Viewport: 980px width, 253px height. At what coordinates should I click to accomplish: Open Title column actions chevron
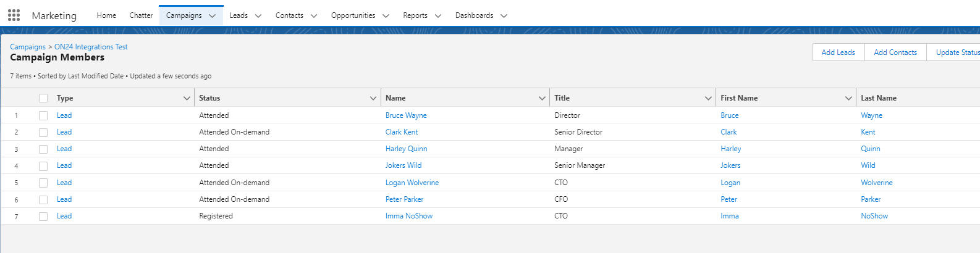(x=708, y=98)
